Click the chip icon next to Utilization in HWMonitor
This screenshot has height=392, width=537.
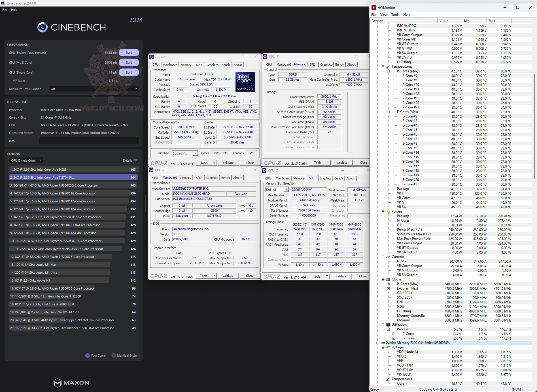[x=388, y=325]
